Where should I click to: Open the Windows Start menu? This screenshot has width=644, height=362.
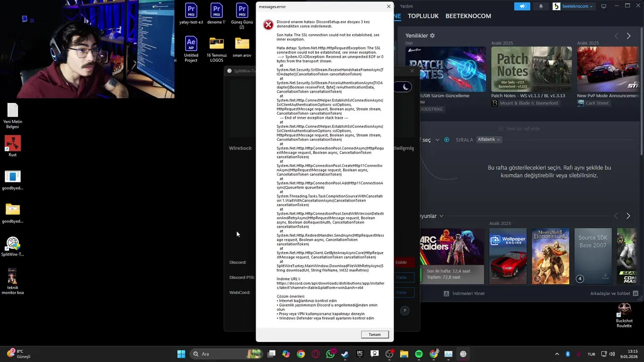(181, 354)
